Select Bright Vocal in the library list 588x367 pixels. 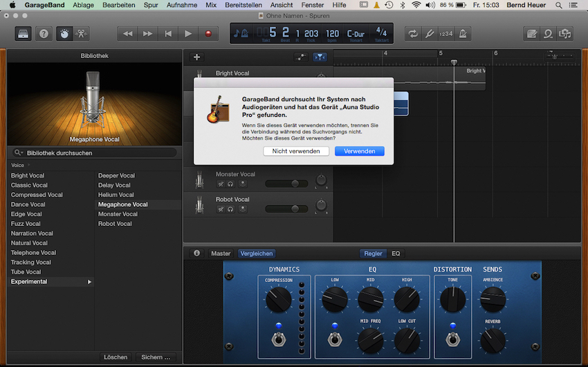28,176
